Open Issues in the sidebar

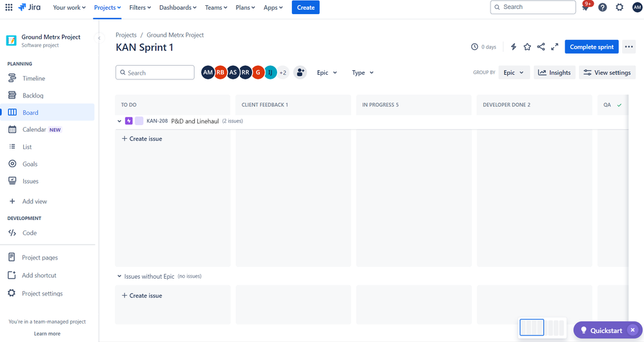(x=47, y=181)
